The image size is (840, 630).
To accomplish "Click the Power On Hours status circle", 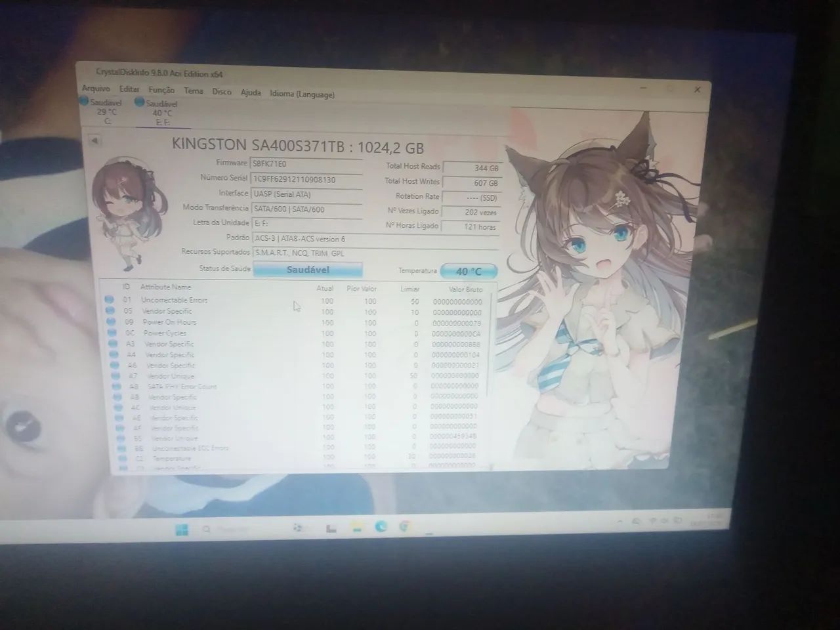I will coord(110,322).
